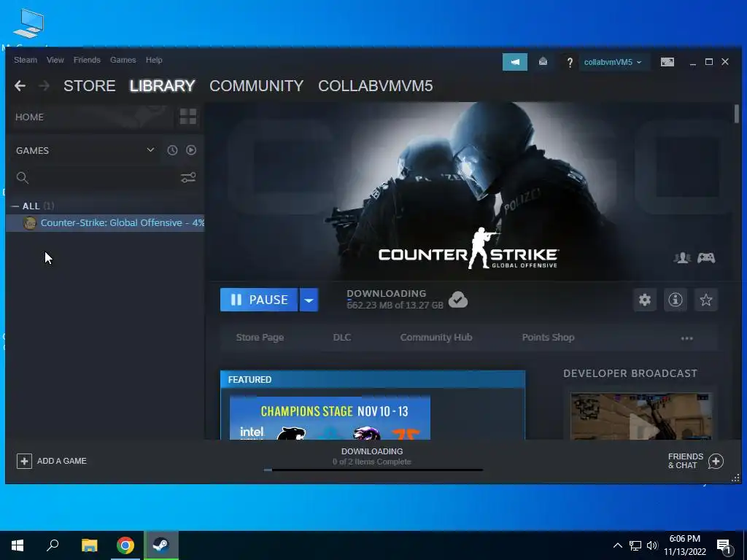Sort by recent activity clock icon
The width and height of the screenshot is (747, 560).
click(x=172, y=150)
